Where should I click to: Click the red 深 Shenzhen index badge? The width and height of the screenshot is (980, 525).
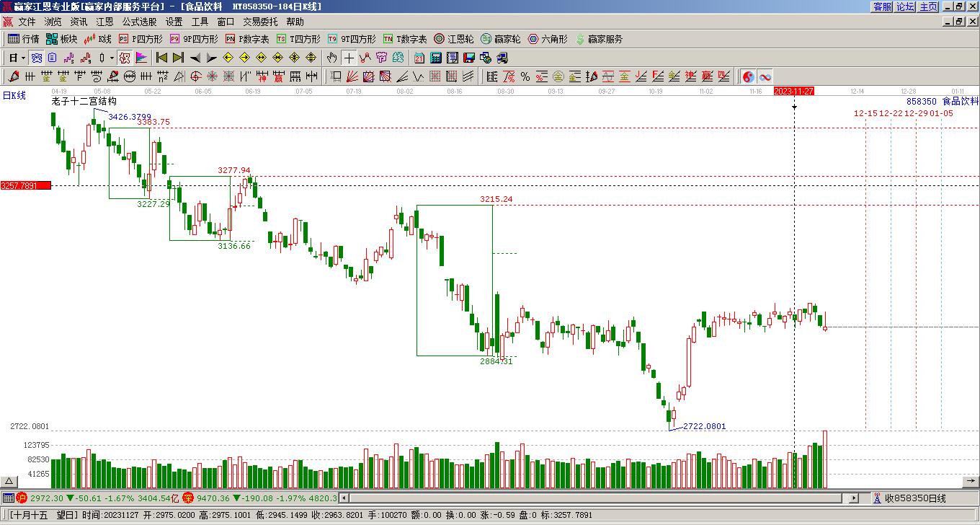pos(188,498)
